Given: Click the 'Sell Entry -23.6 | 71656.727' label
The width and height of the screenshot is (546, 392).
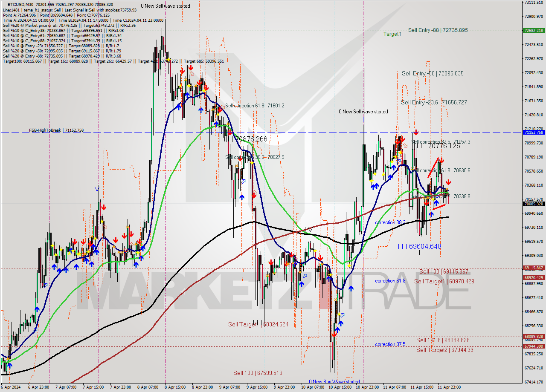Looking at the screenshot, I should (x=434, y=102).
